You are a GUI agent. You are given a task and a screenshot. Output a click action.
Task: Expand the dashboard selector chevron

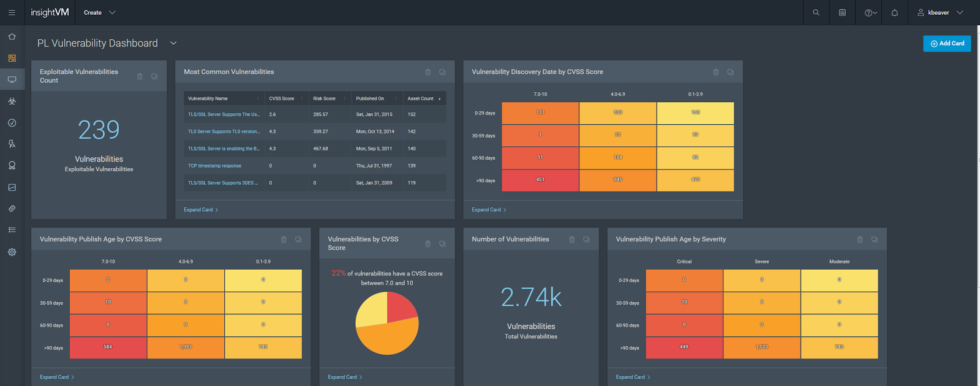tap(173, 43)
